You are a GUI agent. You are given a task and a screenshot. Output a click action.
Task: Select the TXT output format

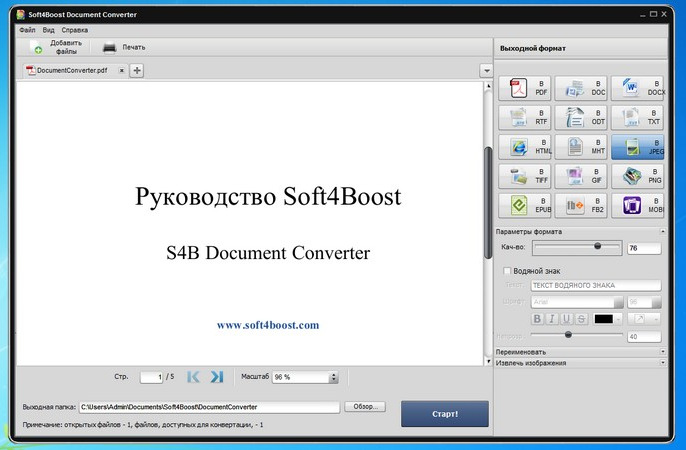point(637,117)
